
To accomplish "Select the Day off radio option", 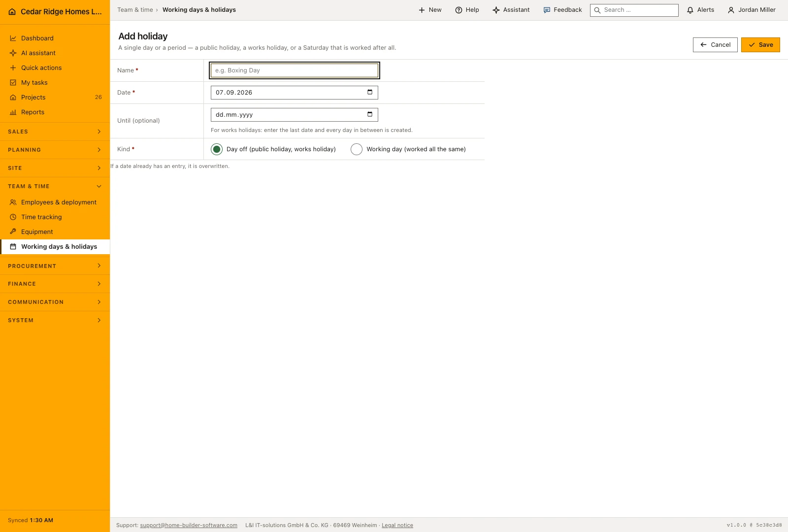I will (217, 149).
